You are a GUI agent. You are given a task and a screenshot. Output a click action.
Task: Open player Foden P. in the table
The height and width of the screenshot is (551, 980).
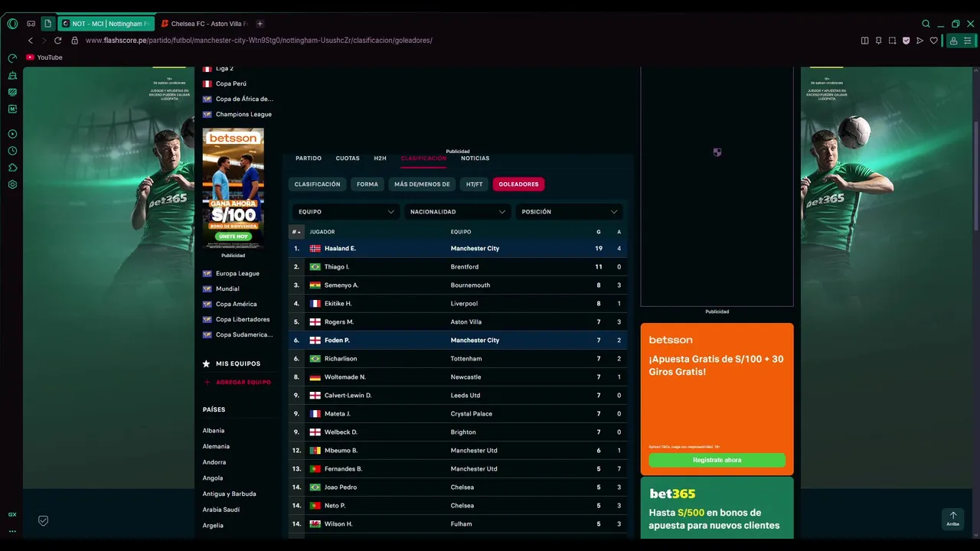click(337, 341)
